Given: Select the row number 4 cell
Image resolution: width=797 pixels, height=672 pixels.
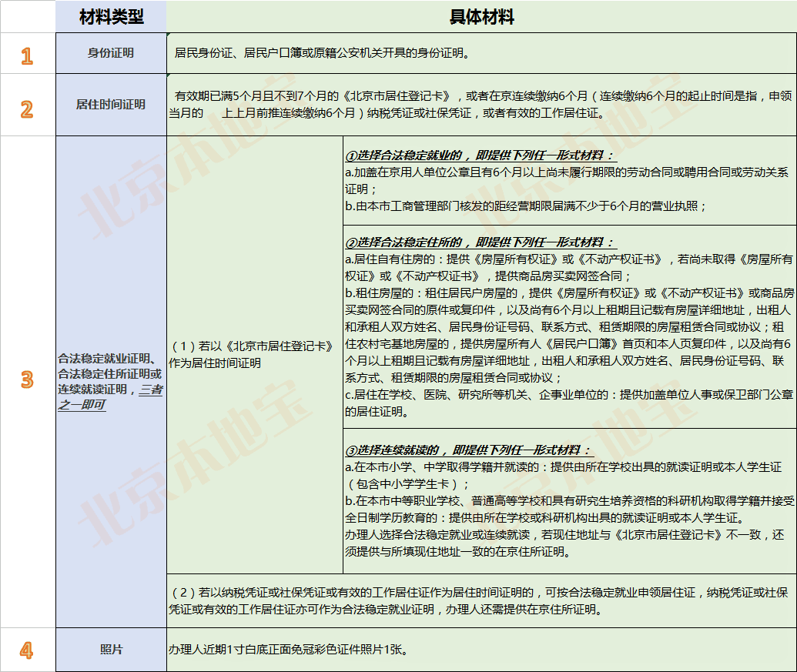Looking at the screenshot, I should coord(28,650).
